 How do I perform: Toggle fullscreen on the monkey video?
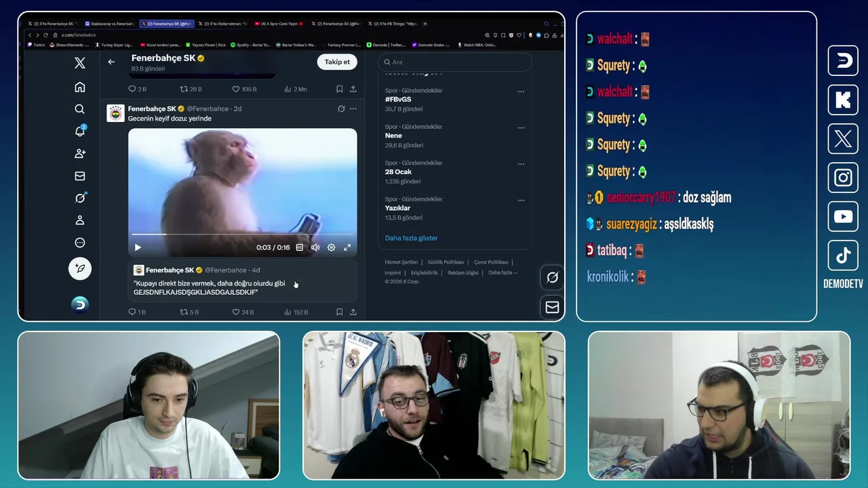coord(347,247)
